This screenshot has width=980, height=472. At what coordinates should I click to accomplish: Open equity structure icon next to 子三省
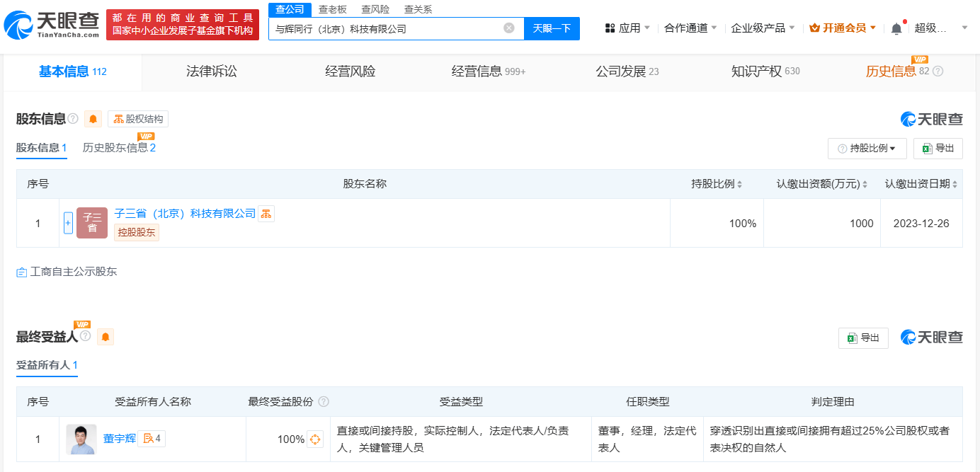pos(266,214)
